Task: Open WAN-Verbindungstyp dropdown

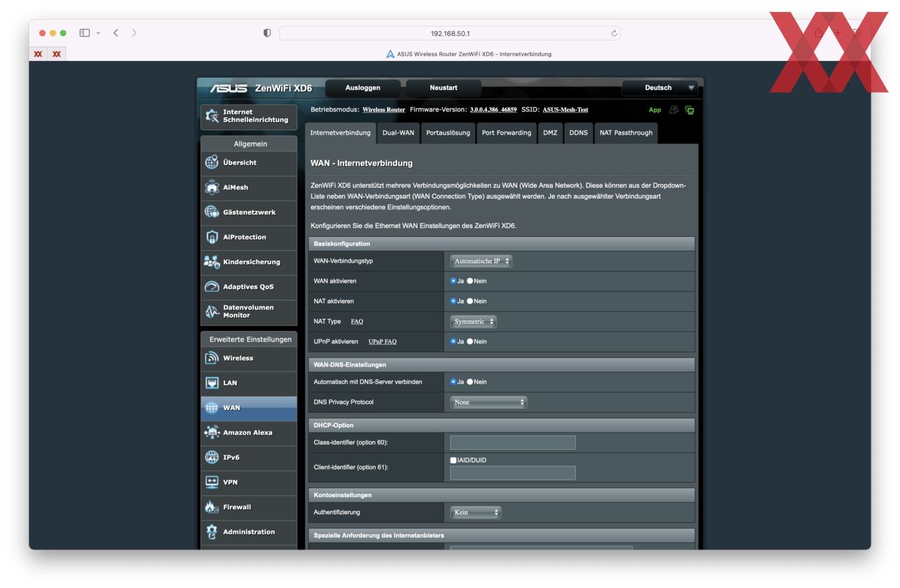Action: coord(481,261)
